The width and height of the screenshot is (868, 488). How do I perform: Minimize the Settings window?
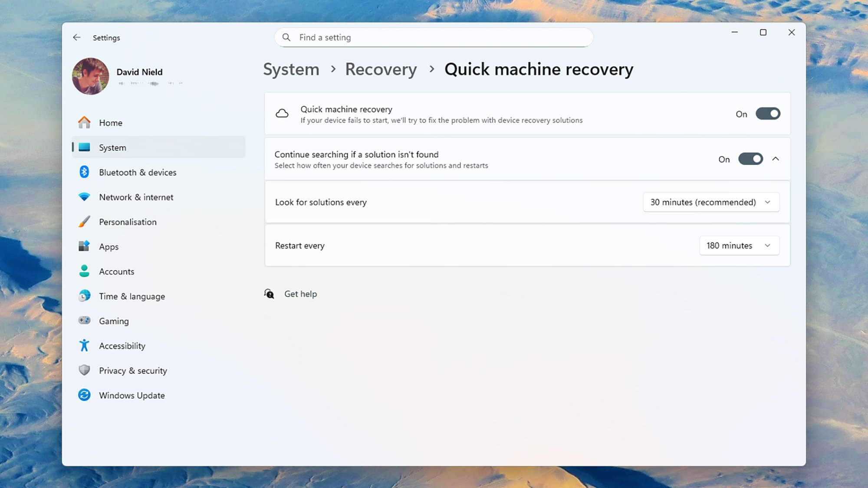pos(734,32)
